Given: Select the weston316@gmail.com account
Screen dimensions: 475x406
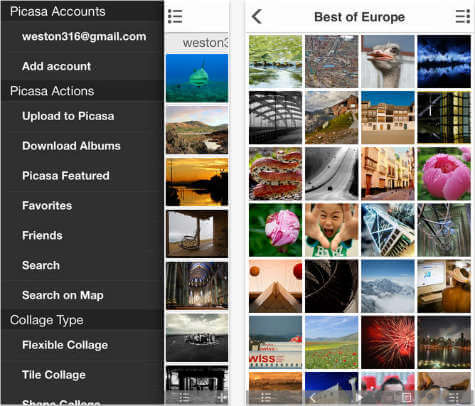Looking at the screenshot, I should click(x=84, y=36).
